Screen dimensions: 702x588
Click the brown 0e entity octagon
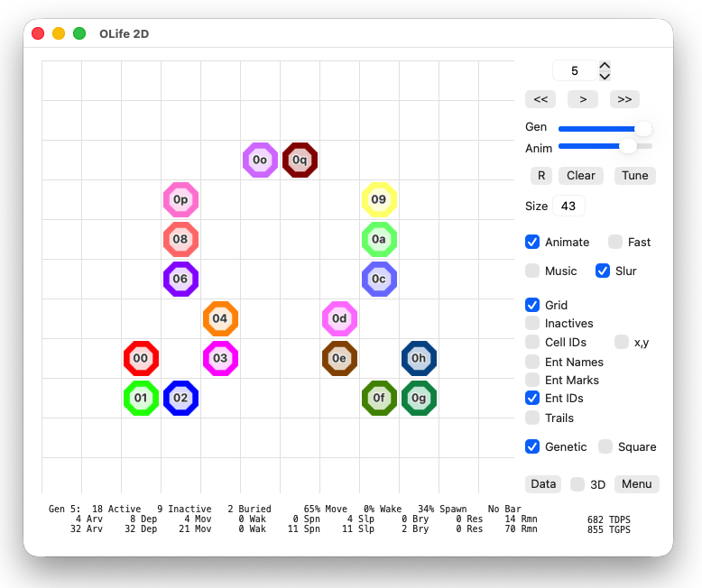pyautogui.click(x=339, y=358)
